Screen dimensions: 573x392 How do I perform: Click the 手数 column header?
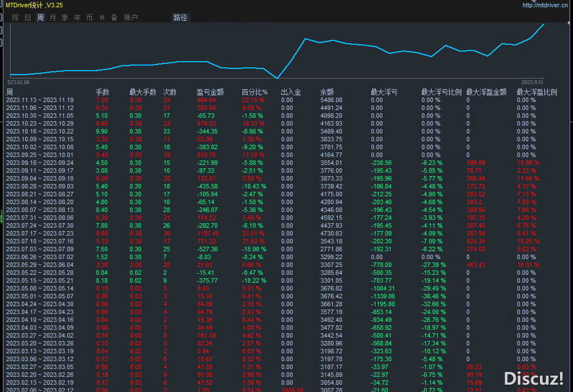(x=102, y=92)
